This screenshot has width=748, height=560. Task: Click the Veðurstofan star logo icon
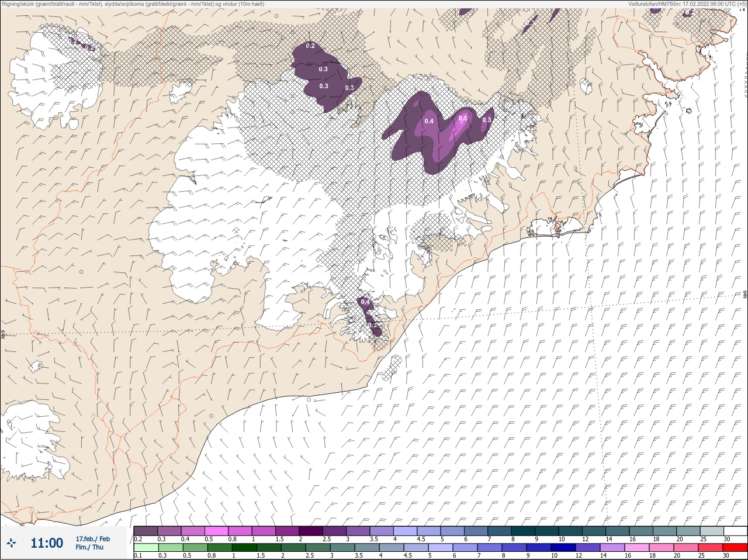click(11, 542)
